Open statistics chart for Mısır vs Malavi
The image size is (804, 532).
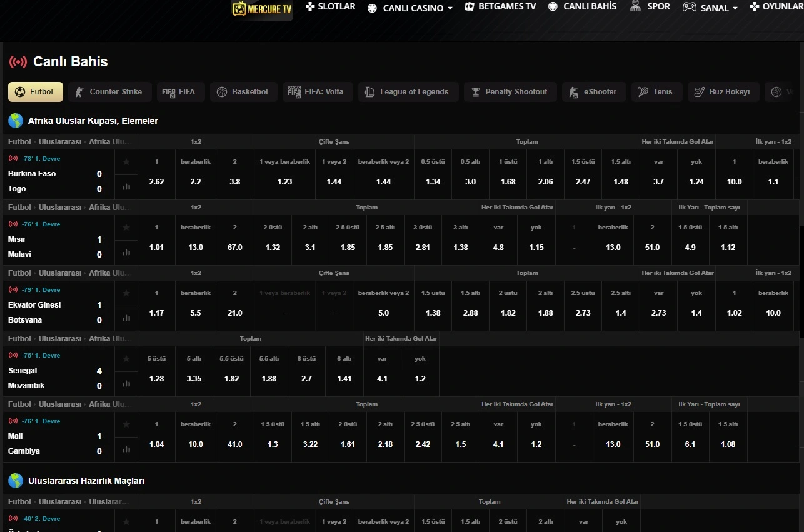(126, 252)
